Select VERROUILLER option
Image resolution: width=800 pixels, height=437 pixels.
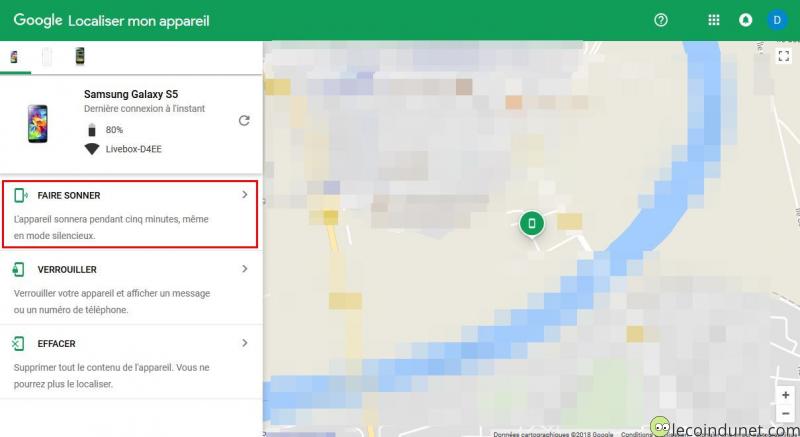[x=67, y=269]
